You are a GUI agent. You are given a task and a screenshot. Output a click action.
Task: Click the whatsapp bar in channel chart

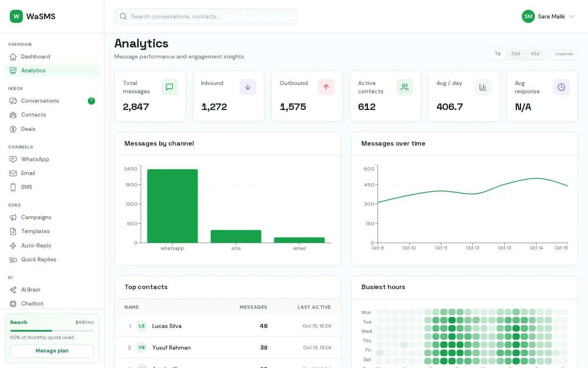tap(172, 206)
